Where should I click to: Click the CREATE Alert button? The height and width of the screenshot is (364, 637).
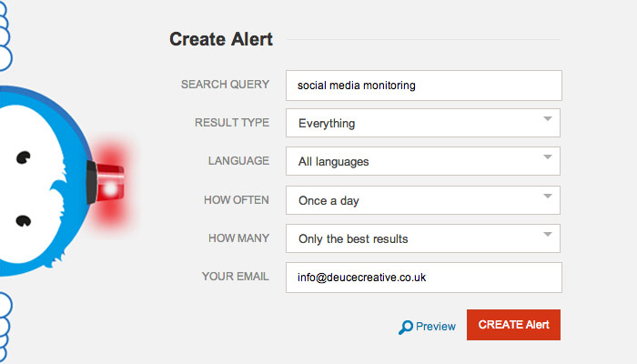pos(513,325)
